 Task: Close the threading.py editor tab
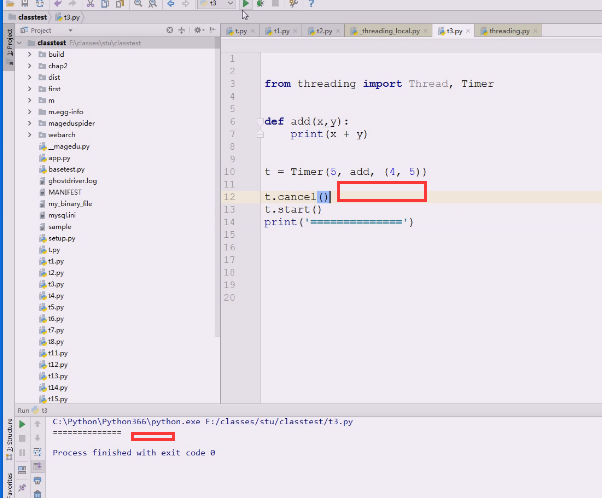[x=536, y=31]
